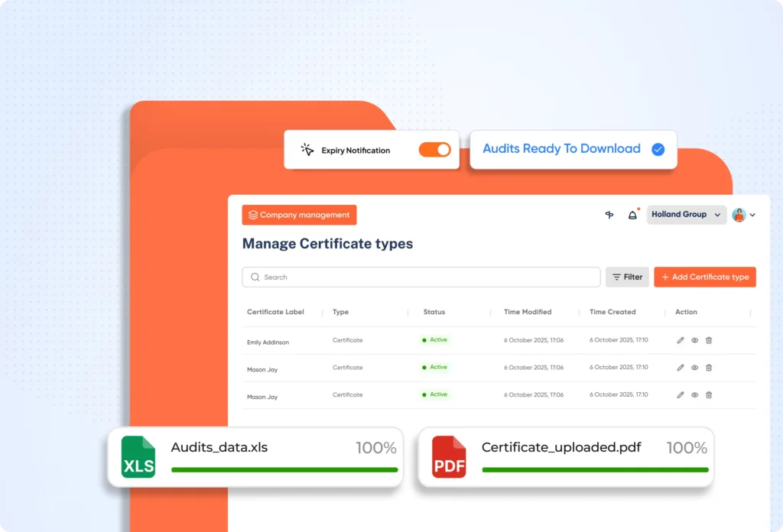Click the user avatar picture
The height and width of the screenshot is (532, 783).
click(739, 215)
